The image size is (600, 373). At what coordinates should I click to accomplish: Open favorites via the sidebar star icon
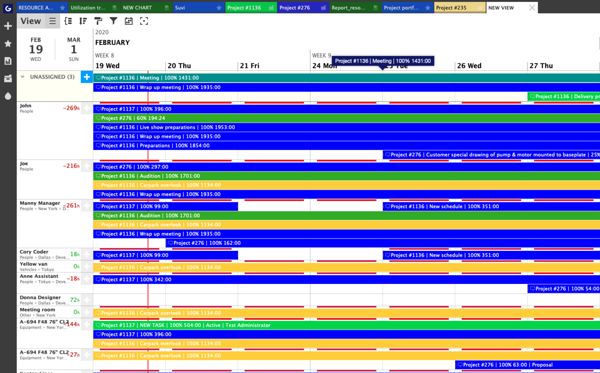point(8,44)
